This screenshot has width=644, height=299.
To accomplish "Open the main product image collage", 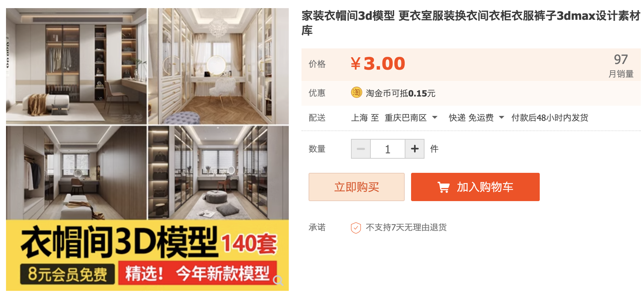I will coord(147,149).
